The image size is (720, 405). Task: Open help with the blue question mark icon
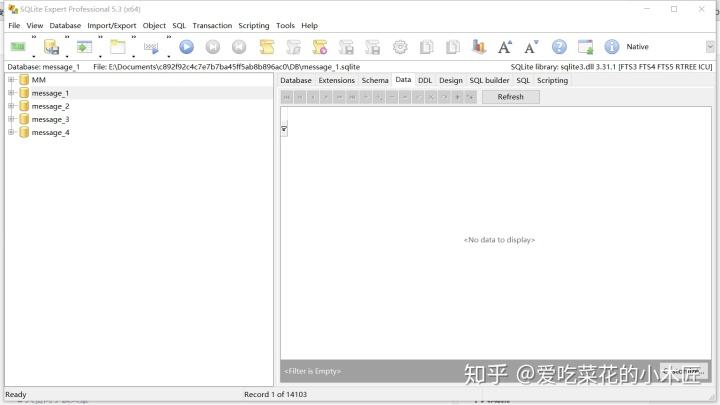click(x=559, y=47)
